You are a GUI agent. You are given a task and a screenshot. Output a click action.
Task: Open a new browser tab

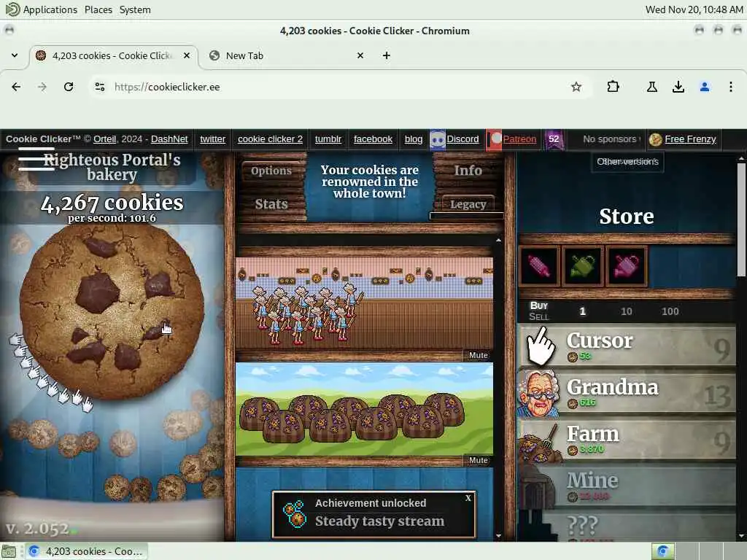tap(387, 55)
